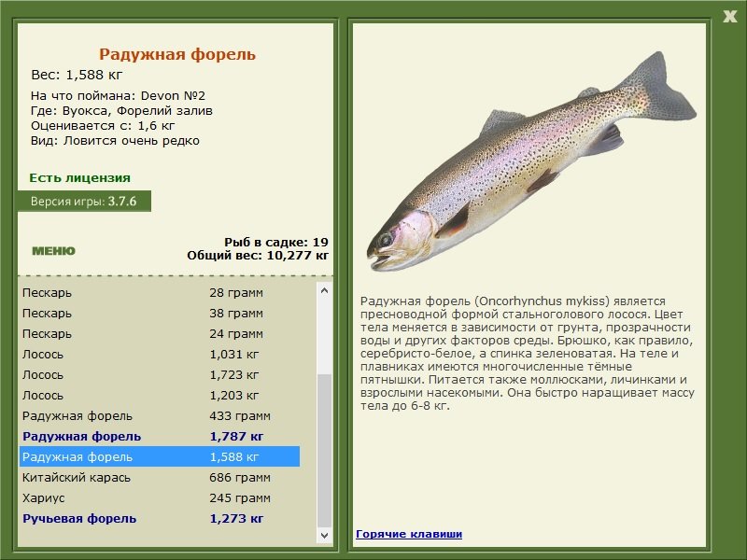The image size is (747, 560).
Task: Select Пескарь 38 грамм row
Action: (159, 314)
